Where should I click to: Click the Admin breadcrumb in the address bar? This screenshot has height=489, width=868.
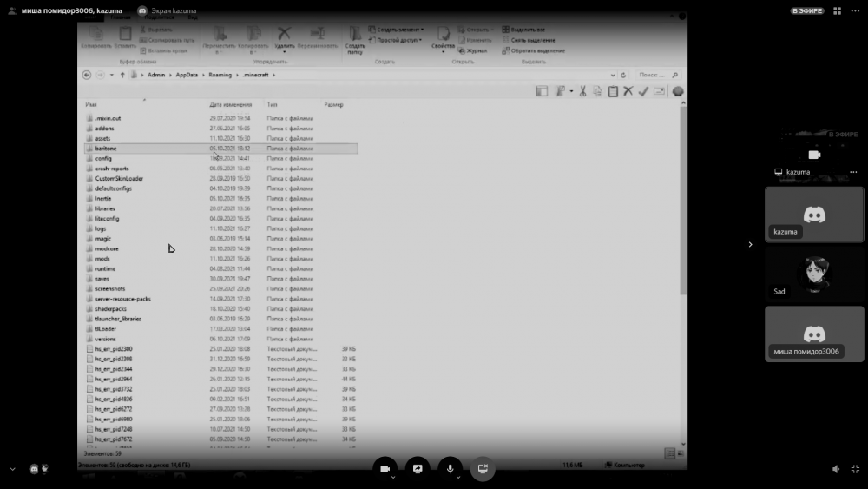[x=156, y=75]
